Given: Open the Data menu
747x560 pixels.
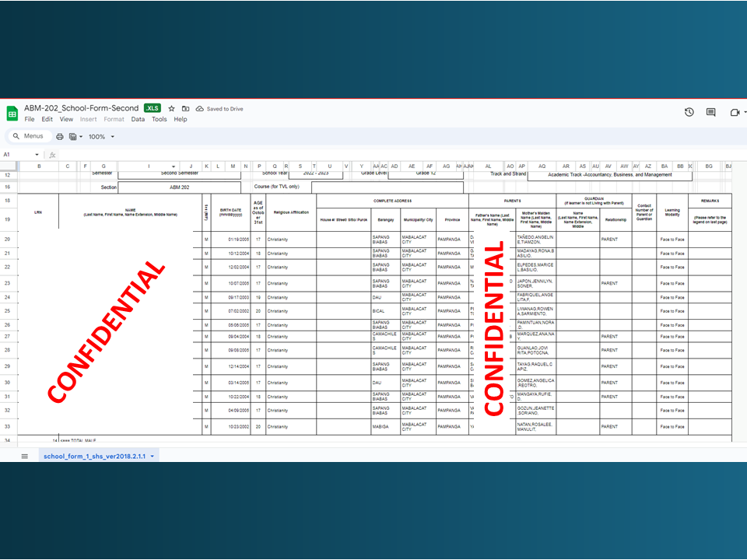Looking at the screenshot, I should [x=138, y=119].
